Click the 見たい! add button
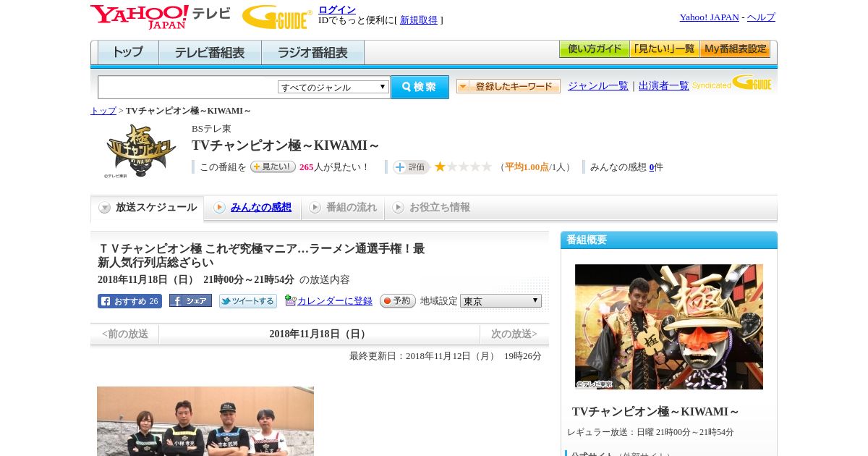This screenshot has height=456, width=868. click(273, 166)
